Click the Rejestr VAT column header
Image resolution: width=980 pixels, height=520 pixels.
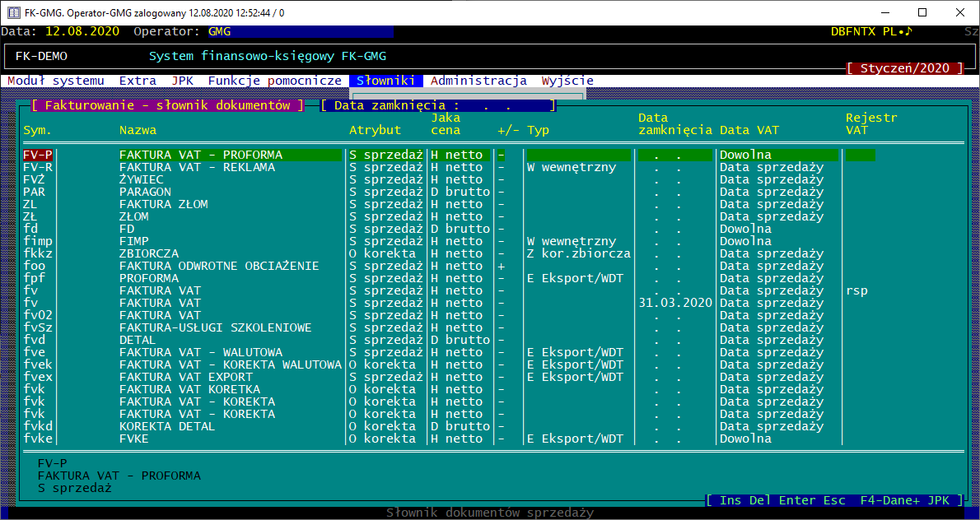(x=871, y=123)
